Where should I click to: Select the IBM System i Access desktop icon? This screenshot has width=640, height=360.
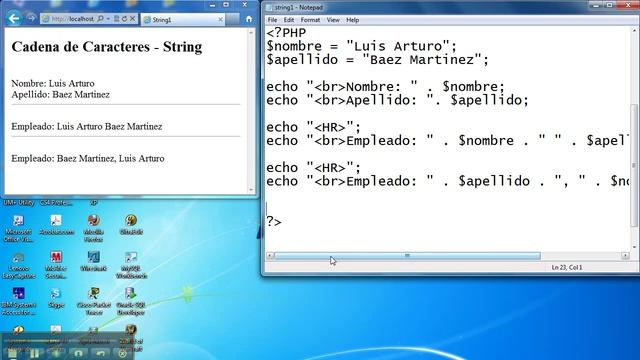tap(18, 302)
